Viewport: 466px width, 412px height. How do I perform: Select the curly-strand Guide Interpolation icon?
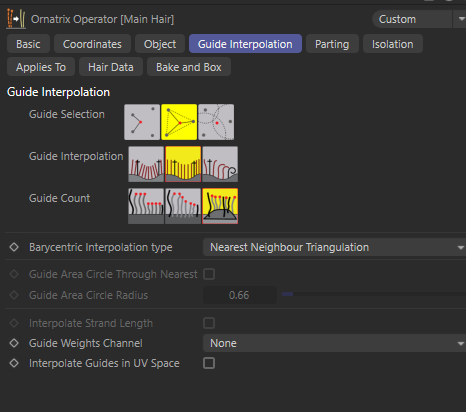220,164
